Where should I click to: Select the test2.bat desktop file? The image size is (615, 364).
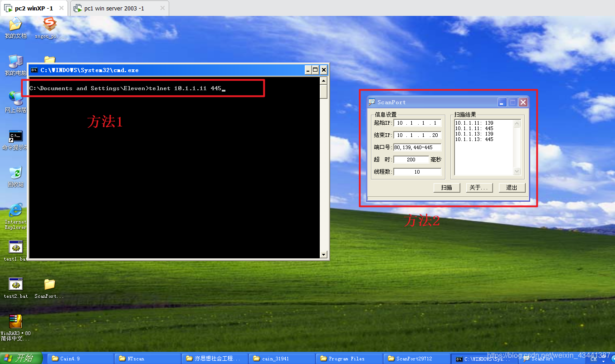pos(15,288)
